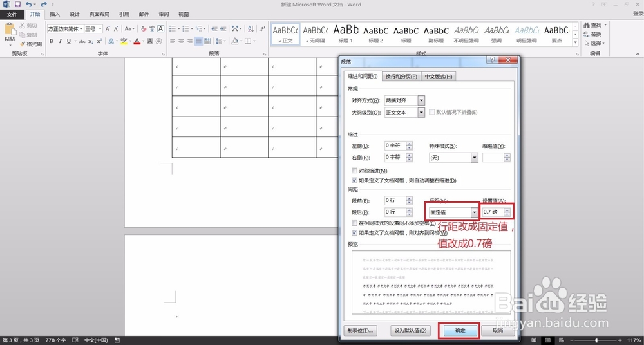Apply subscript formatting

91,41
